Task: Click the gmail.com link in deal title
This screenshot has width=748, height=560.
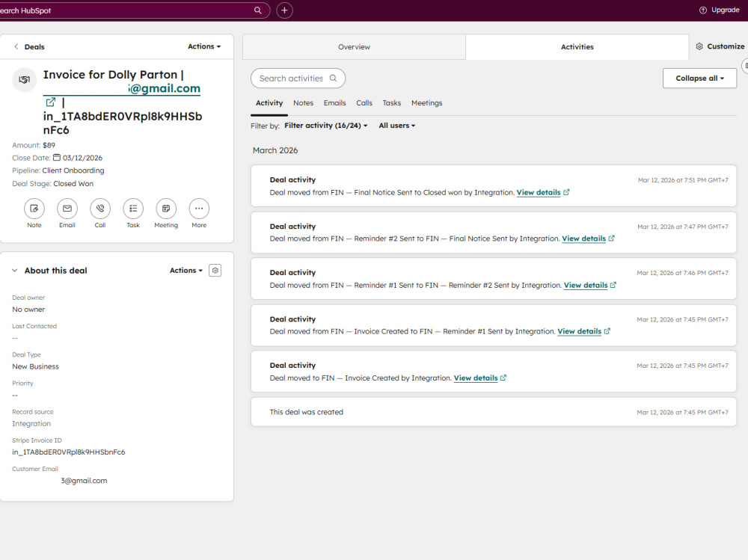Action: [x=165, y=89]
